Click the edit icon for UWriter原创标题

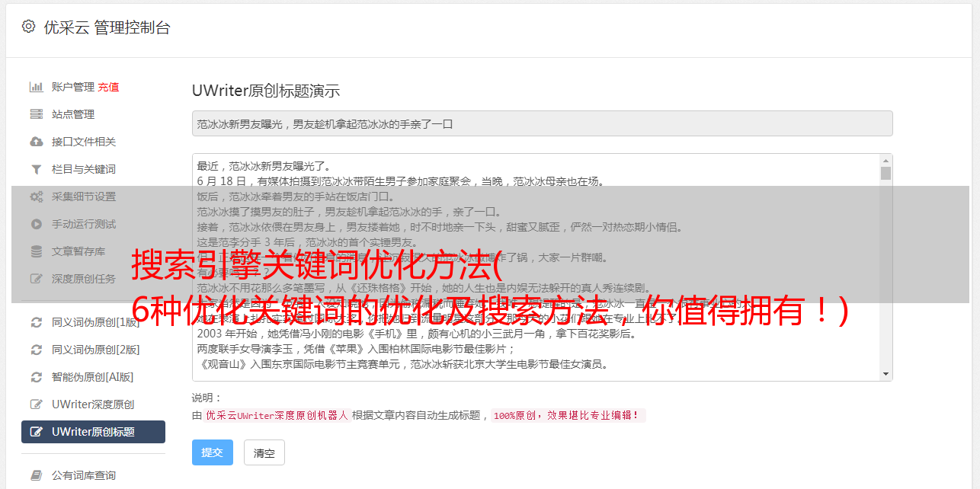pos(36,432)
